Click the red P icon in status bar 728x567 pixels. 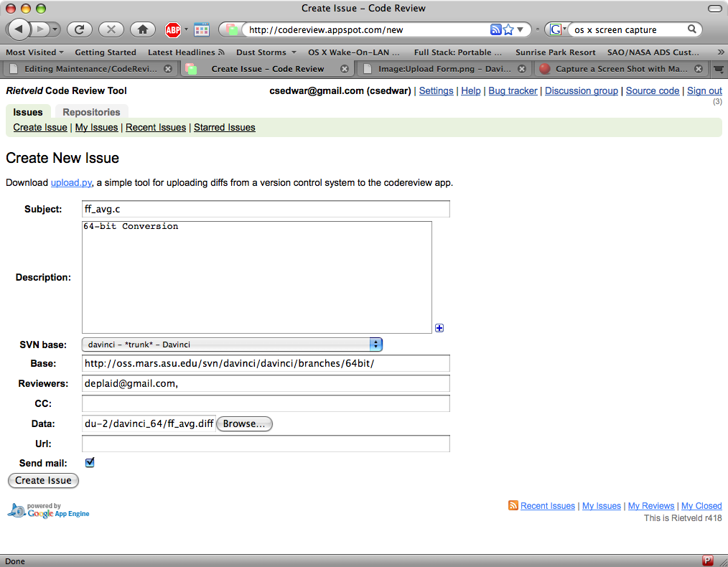tap(708, 561)
